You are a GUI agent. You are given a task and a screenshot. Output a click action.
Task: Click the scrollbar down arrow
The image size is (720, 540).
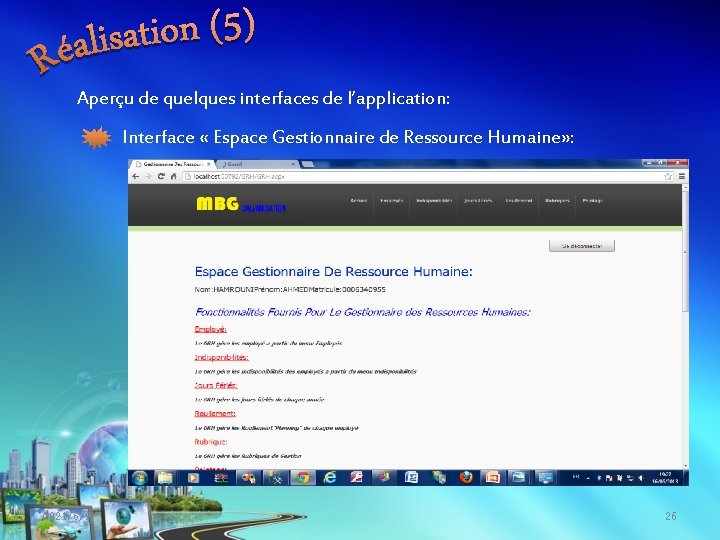(x=686, y=466)
